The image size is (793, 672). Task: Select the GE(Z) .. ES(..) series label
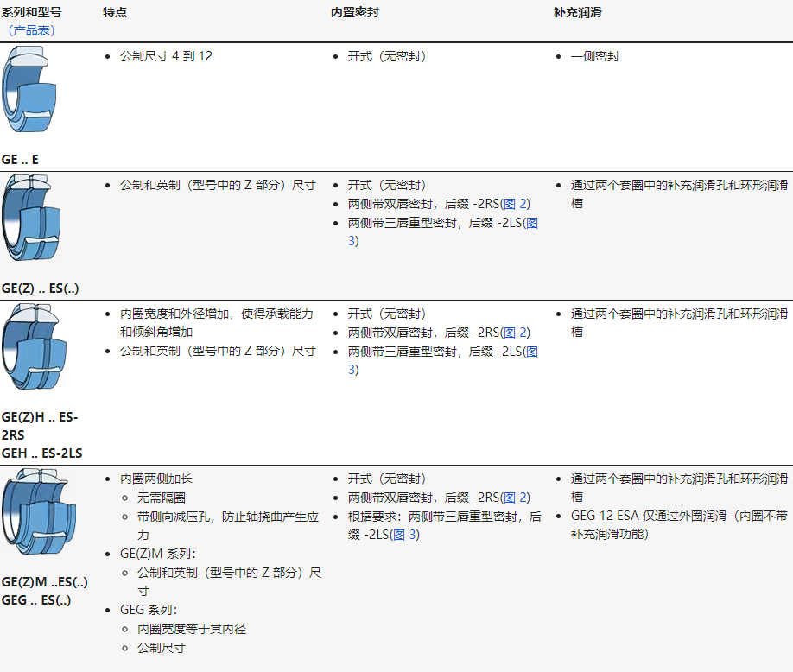pos(41,288)
